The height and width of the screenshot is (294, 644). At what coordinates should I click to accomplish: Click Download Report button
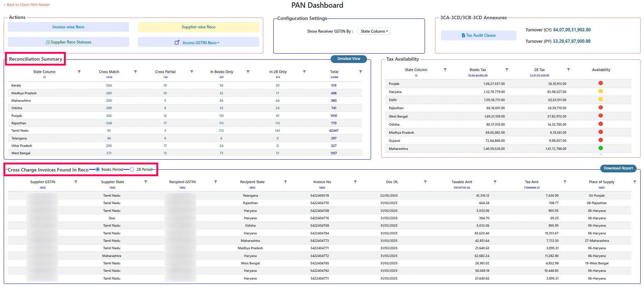(618, 168)
